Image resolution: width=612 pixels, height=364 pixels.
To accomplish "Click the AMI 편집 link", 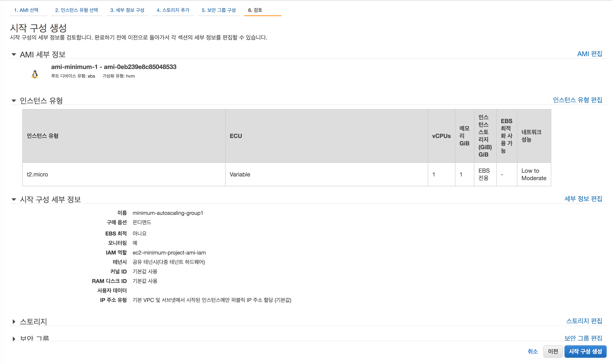I will [589, 54].
